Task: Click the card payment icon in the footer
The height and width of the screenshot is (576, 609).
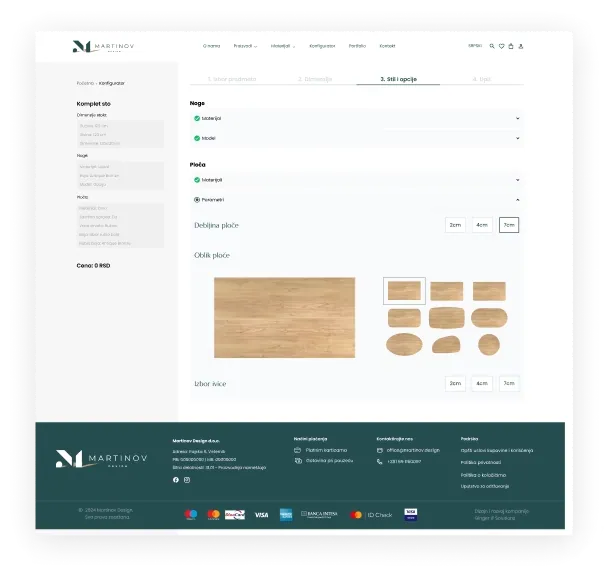Action: click(298, 450)
